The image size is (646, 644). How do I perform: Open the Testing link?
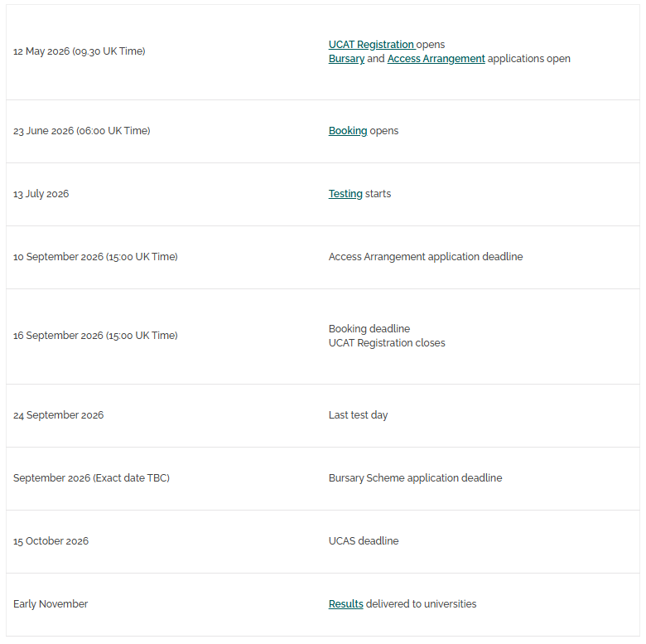tap(345, 194)
